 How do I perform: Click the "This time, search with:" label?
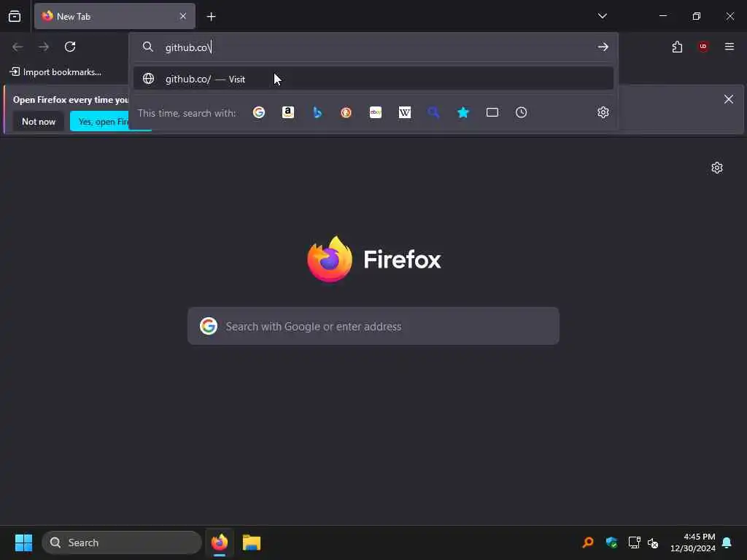[187, 113]
